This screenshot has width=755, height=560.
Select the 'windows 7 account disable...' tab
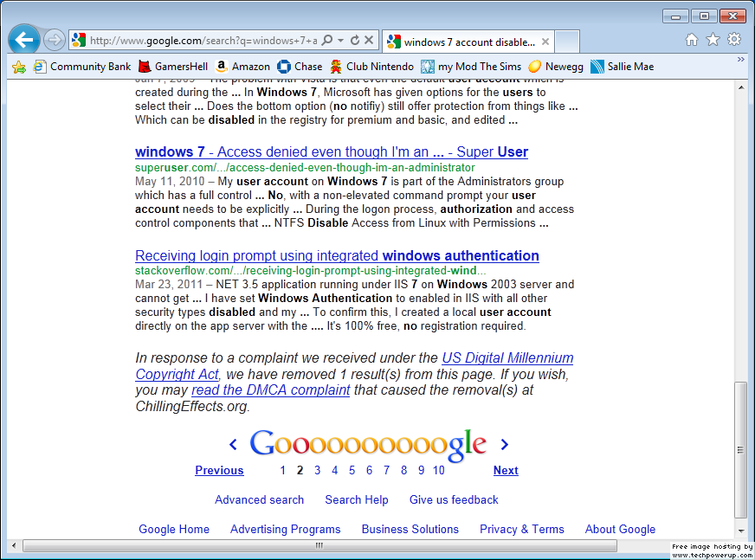[468, 42]
